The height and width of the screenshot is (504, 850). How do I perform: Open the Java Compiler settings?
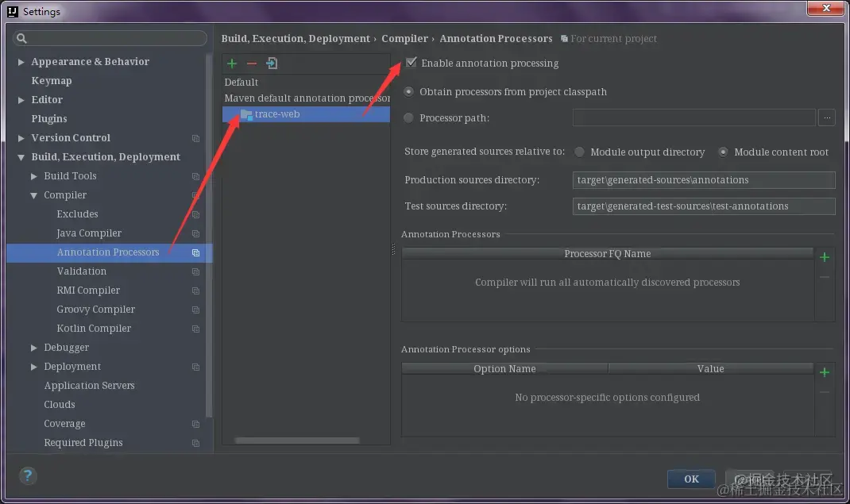click(89, 233)
